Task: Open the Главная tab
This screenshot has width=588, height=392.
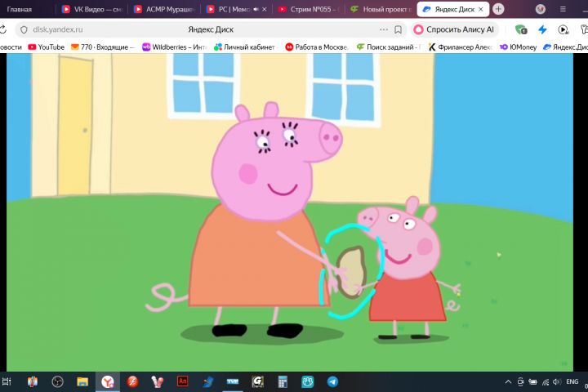Action: point(20,9)
